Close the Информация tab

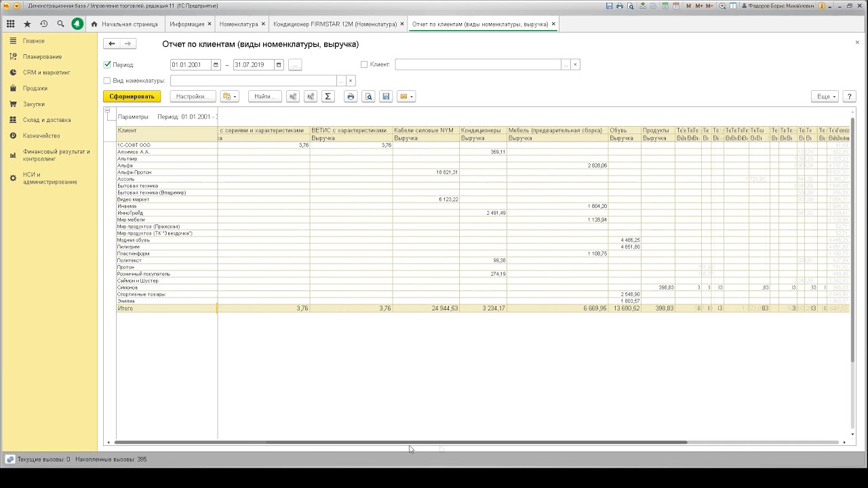click(x=210, y=24)
